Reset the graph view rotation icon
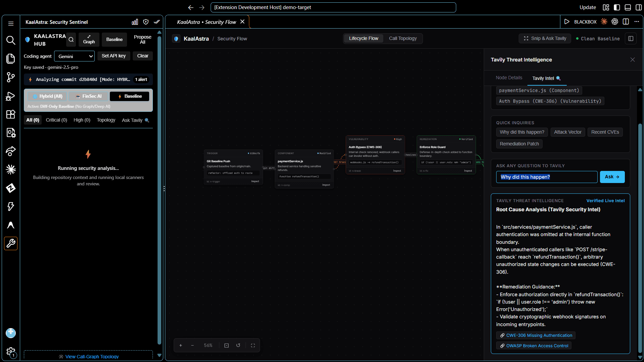The image size is (644, 362). [238, 345]
